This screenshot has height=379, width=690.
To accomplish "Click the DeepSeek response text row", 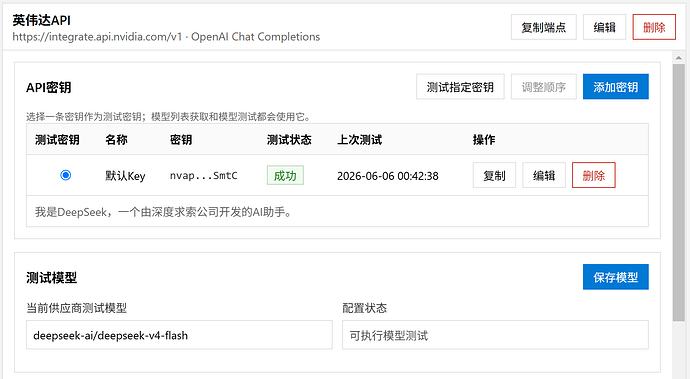I will click(x=337, y=212).
